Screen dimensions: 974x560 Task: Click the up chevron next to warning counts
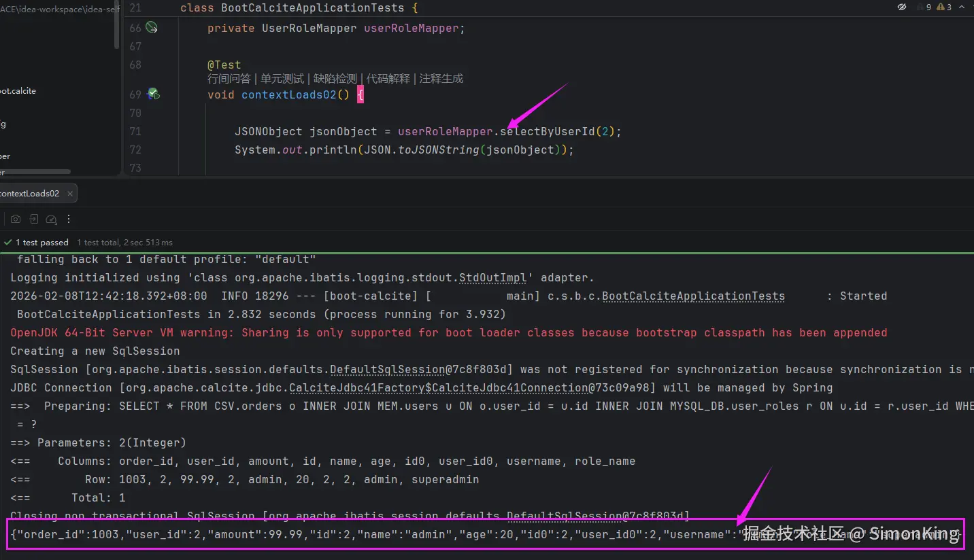pos(962,7)
